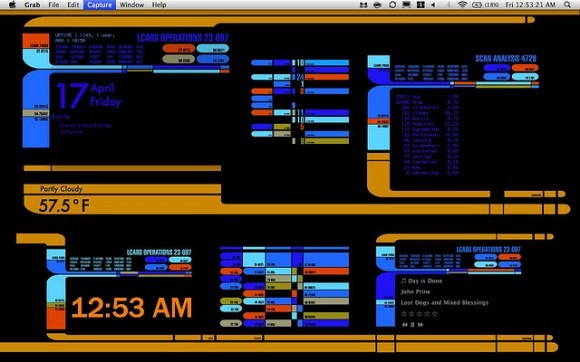Go to previous track in music widget
The image size is (580, 362).
[x=405, y=325]
